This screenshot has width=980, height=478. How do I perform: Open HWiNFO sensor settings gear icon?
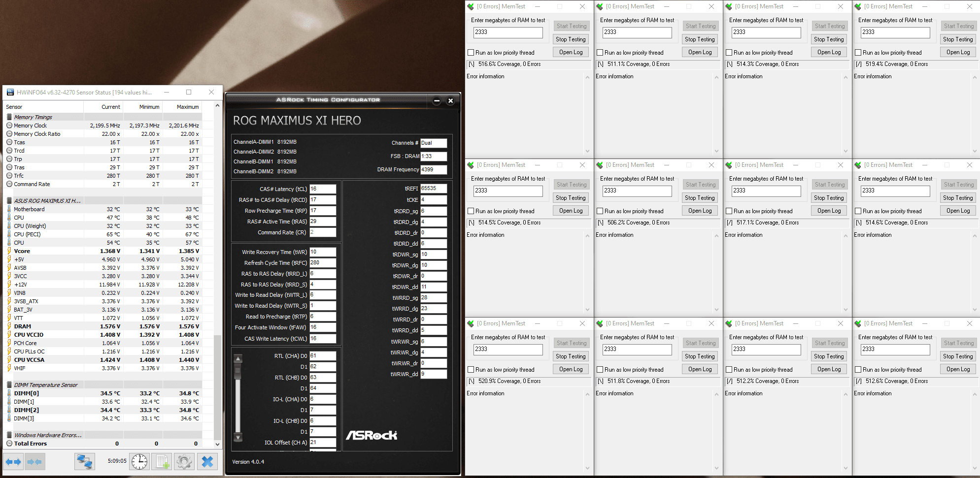(x=184, y=462)
